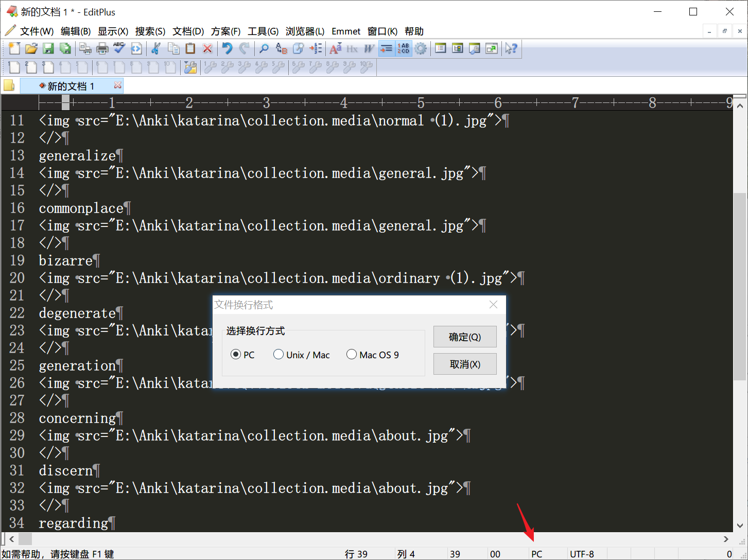Click the Find in Files icon

[x=298, y=48]
